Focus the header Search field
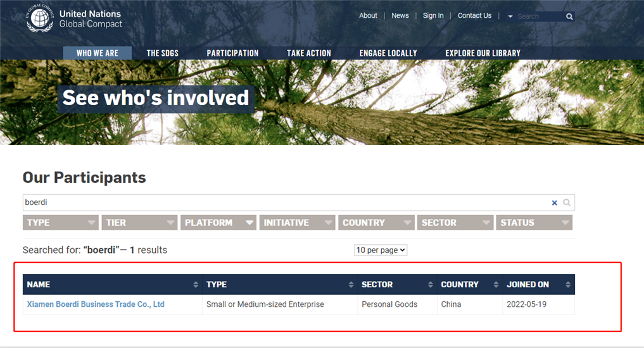644x348 pixels. 539,16
